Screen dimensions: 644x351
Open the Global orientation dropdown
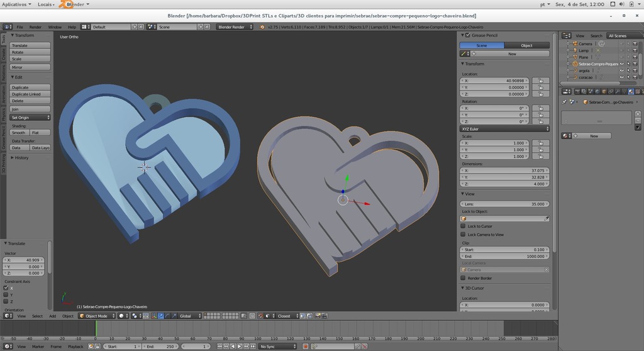(190, 316)
